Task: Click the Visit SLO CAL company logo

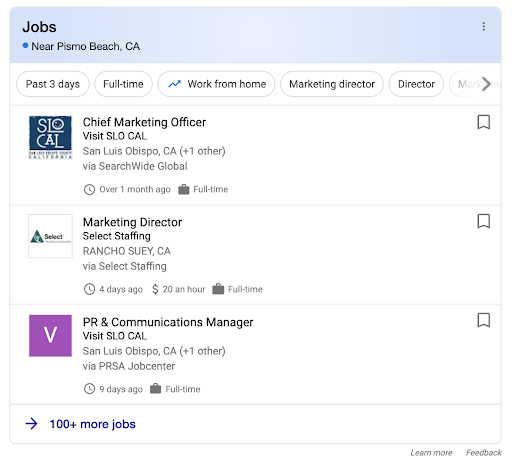Action: coord(50,137)
